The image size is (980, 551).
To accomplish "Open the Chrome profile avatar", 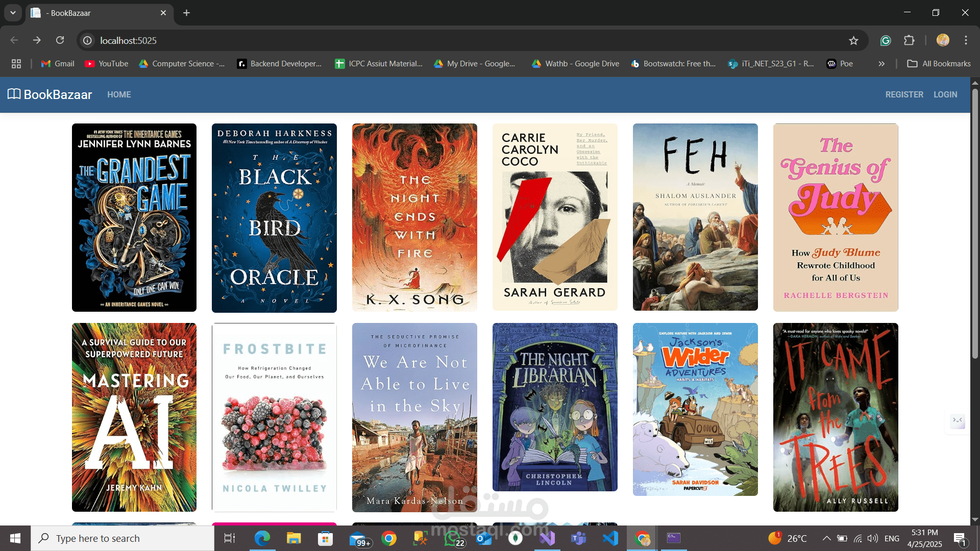I will [943, 40].
